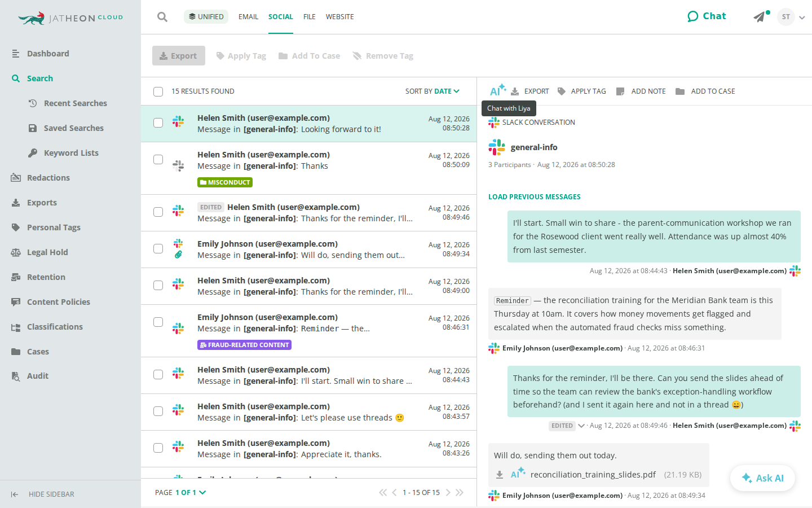Open Saved Searches disk icon

[33, 128]
